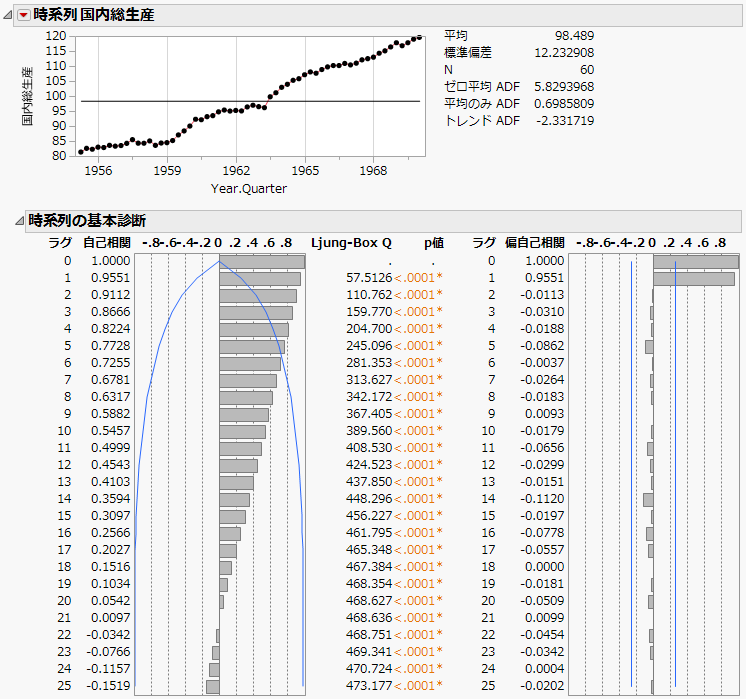Click the 時系列 国内総生産 title bar
The image size is (746, 699).
pyautogui.click(x=377, y=15)
